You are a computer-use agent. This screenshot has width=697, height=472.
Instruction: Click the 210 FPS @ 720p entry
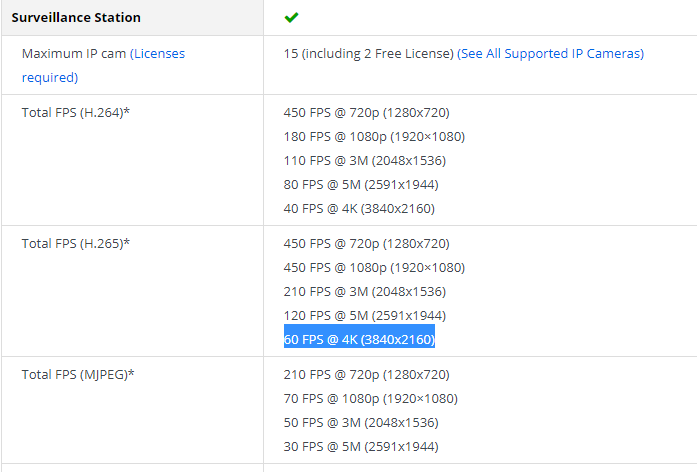pos(368,374)
